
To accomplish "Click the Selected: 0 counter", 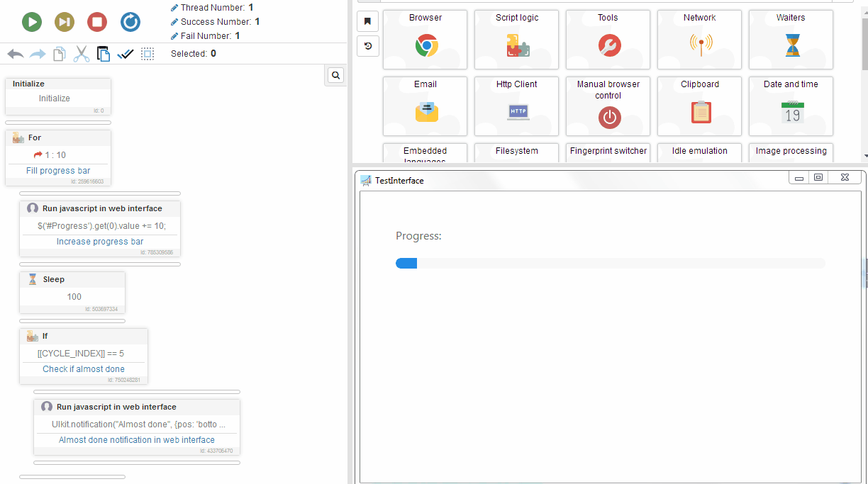I will 194,54.
